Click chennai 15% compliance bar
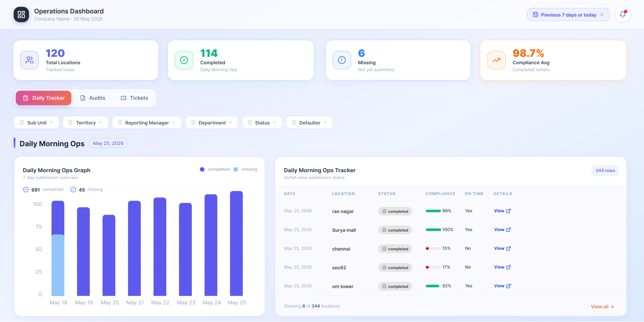The image size is (644, 322). pos(433,248)
